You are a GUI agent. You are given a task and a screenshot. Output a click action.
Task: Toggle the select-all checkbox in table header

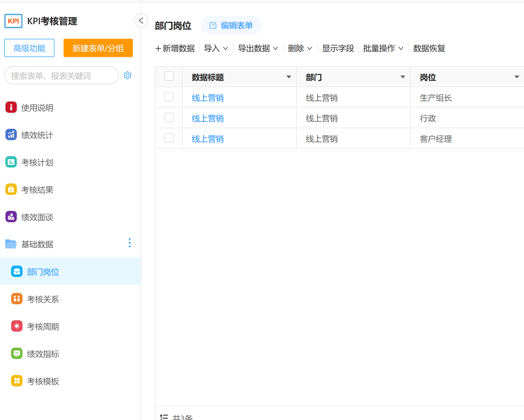pos(169,76)
